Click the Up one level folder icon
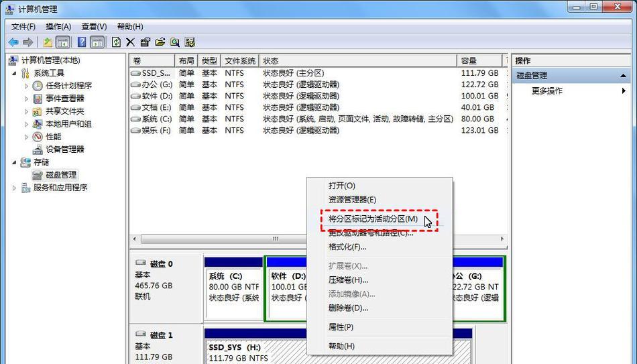The width and height of the screenshot is (637, 364). pos(48,42)
